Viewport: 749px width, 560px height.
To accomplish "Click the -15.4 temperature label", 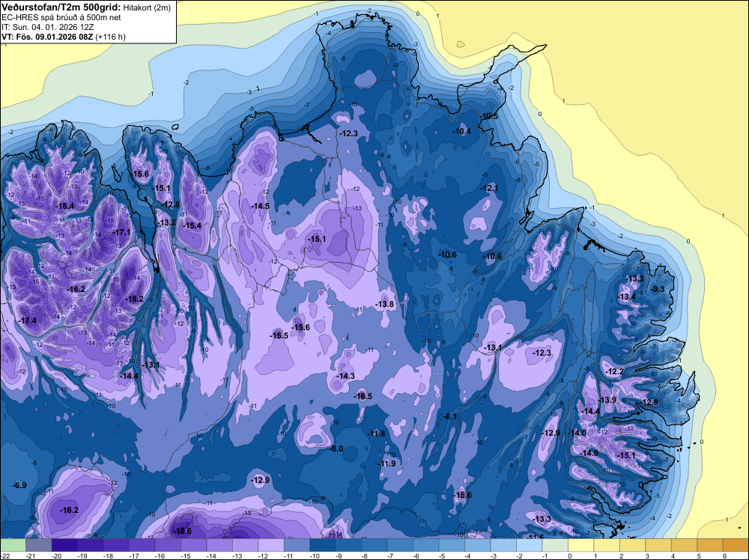I will pos(192,225).
